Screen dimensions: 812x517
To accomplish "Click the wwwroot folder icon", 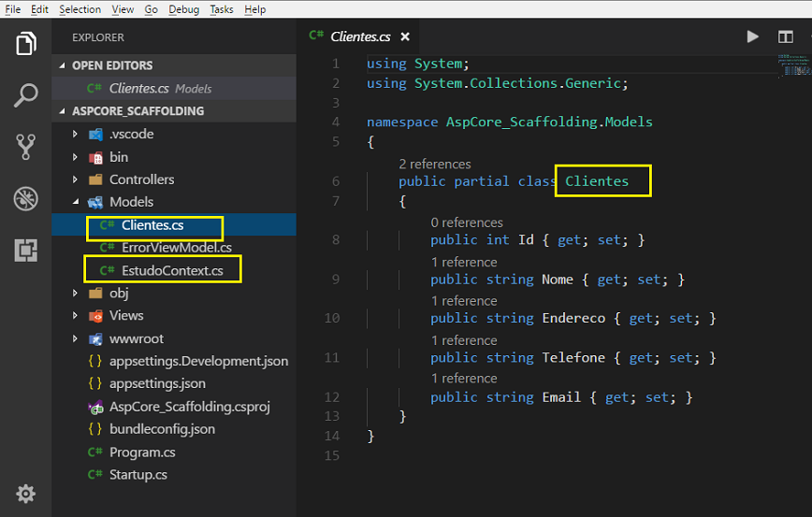I will point(95,339).
